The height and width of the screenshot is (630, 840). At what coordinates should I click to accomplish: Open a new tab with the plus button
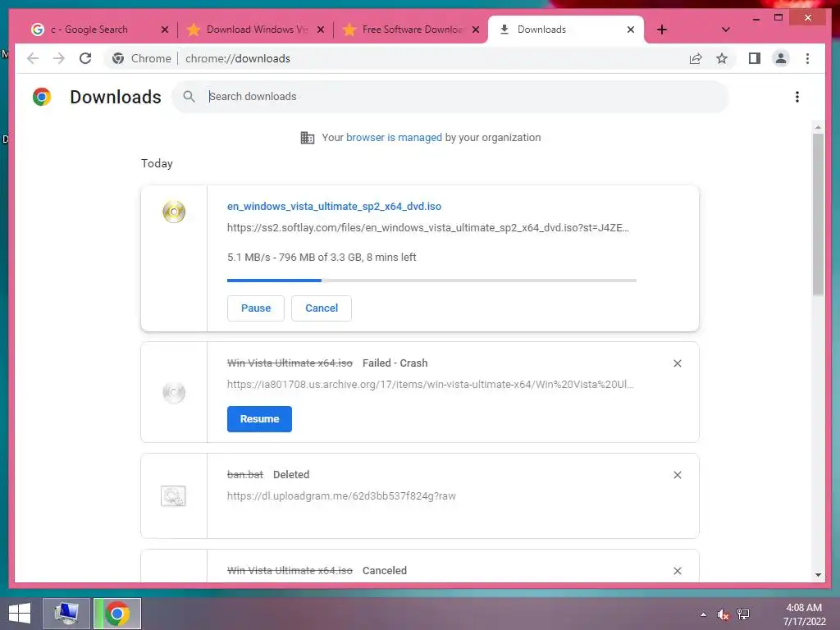(662, 30)
